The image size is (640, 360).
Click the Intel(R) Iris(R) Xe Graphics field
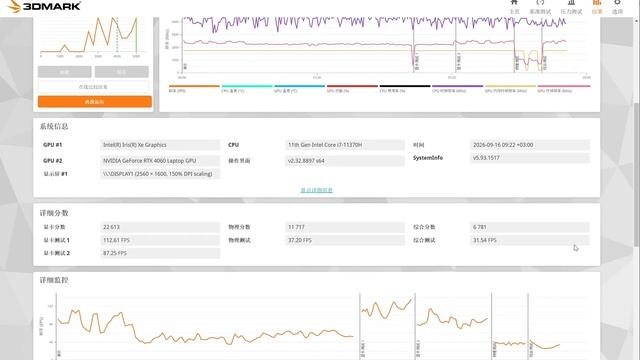(x=160, y=145)
